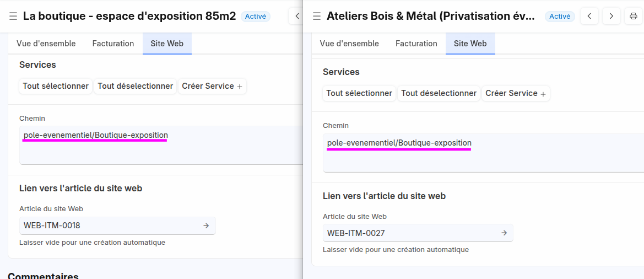The width and height of the screenshot is (644, 279).
Task: Open the right window's hamburger sidebar menu
Action: [317, 17]
